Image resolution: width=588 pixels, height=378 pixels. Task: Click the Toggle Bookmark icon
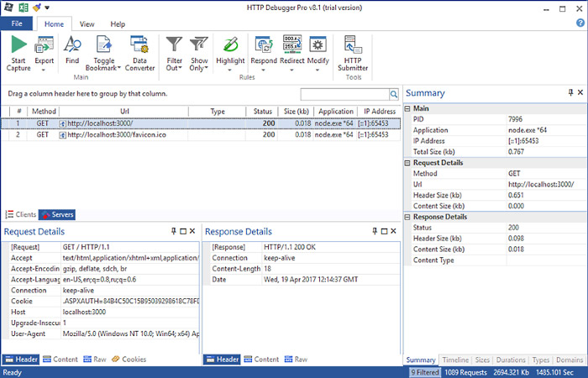(103, 45)
